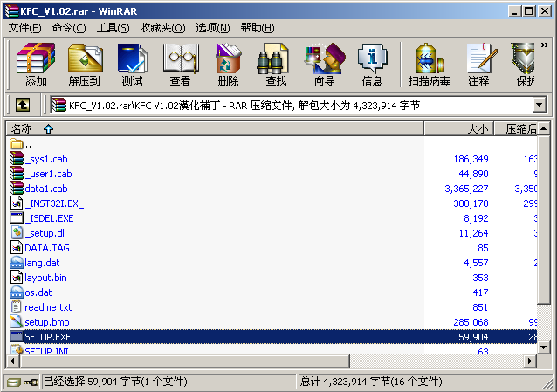Image resolution: width=557 pixels, height=392 pixels.
Task: Select the DATA.TAG file icon
Action: click(17, 248)
